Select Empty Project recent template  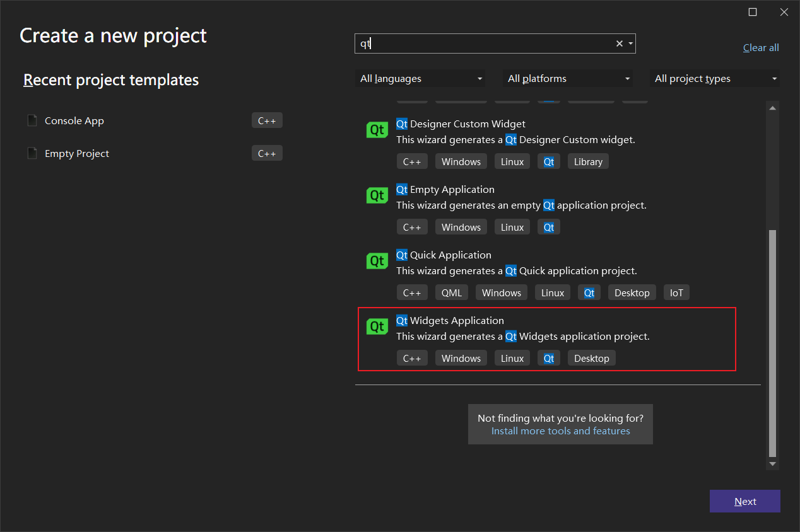coord(153,153)
